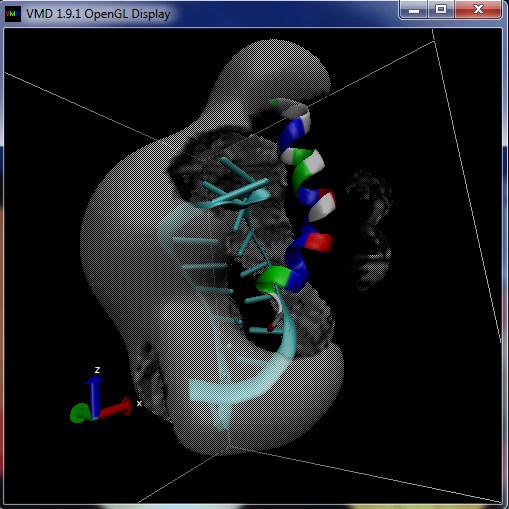Click the red X axis arrow of the axes indicator
Viewport: 509px width, 509px height.
[x=115, y=409]
